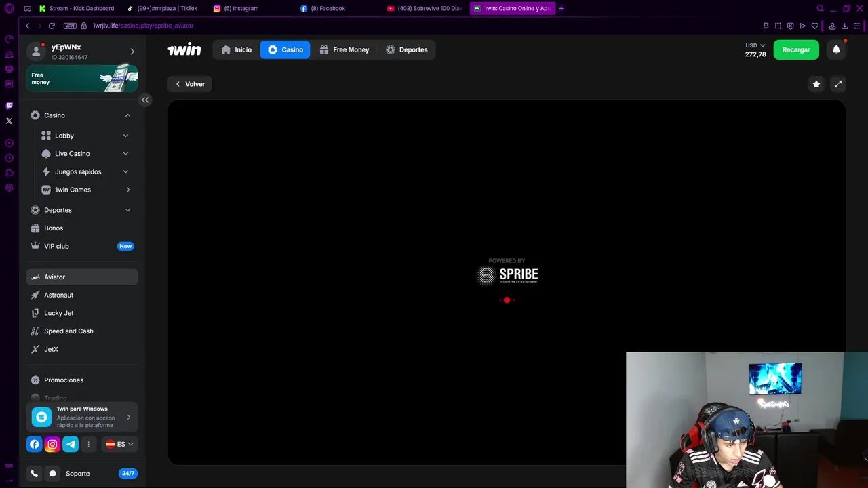868x488 pixels.
Task: Expand the Deportes sidebar chevron
Action: point(127,210)
